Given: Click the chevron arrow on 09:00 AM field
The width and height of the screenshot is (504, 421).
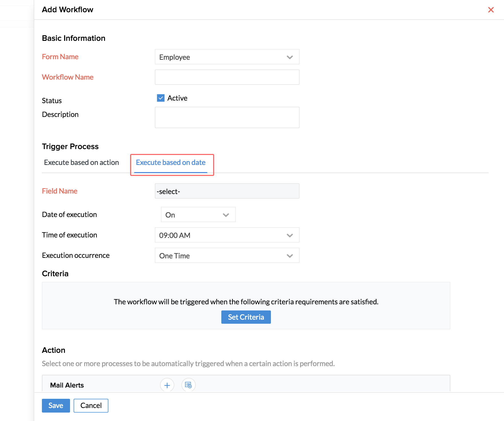Looking at the screenshot, I should [290, 235].
